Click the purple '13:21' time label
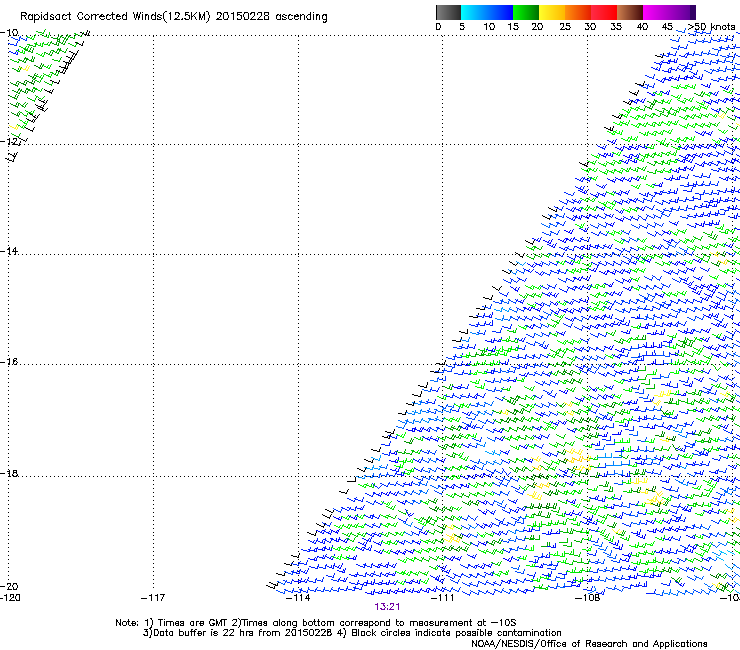The height and width of the screenshot is (650, 740). (x=387, y=607)
